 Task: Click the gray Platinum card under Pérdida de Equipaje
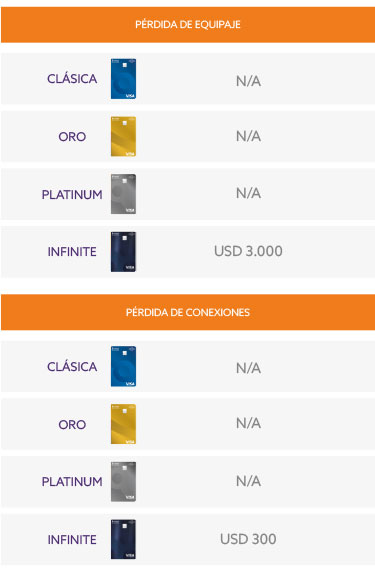coord(124,194)
